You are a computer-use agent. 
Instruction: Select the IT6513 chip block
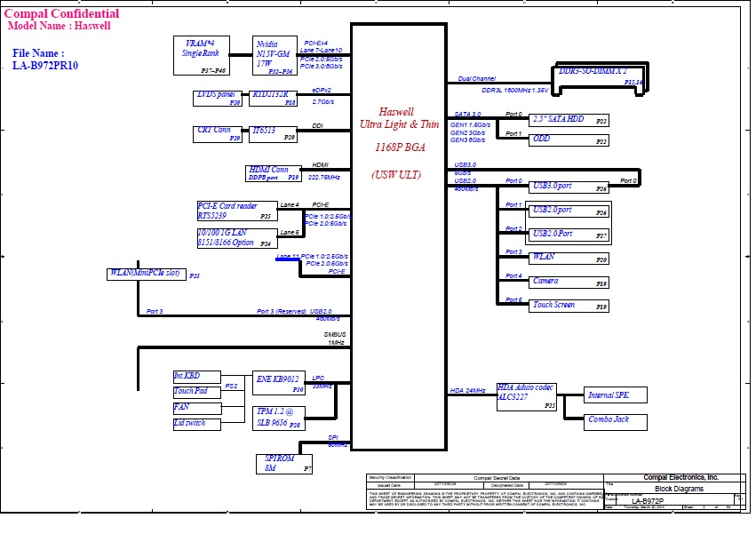[275, 134]
